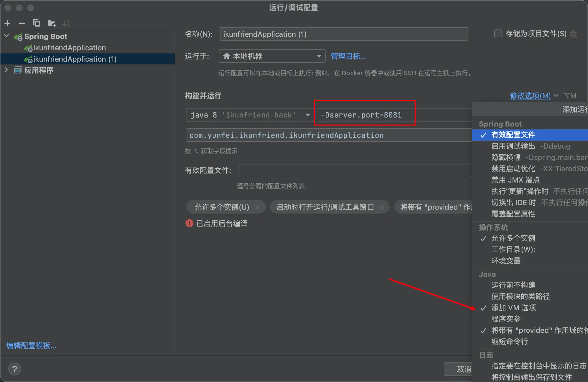Collapse the Spring Boot tree node
Viewport: 588px width, 382px height.
(x=7, y=36)
